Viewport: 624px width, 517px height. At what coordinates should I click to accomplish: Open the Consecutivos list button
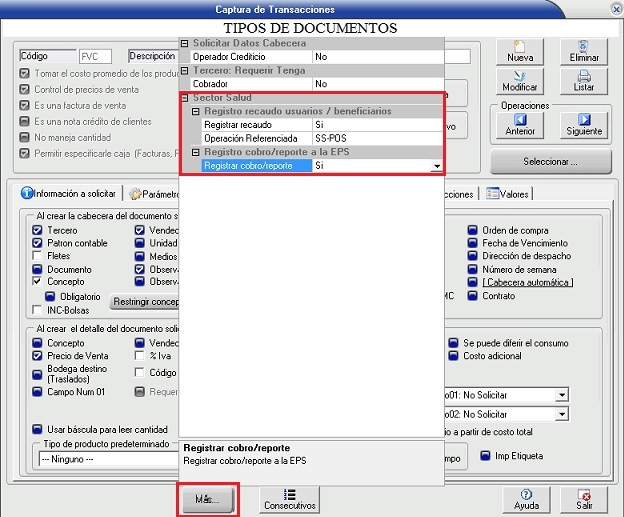point(289,499)
